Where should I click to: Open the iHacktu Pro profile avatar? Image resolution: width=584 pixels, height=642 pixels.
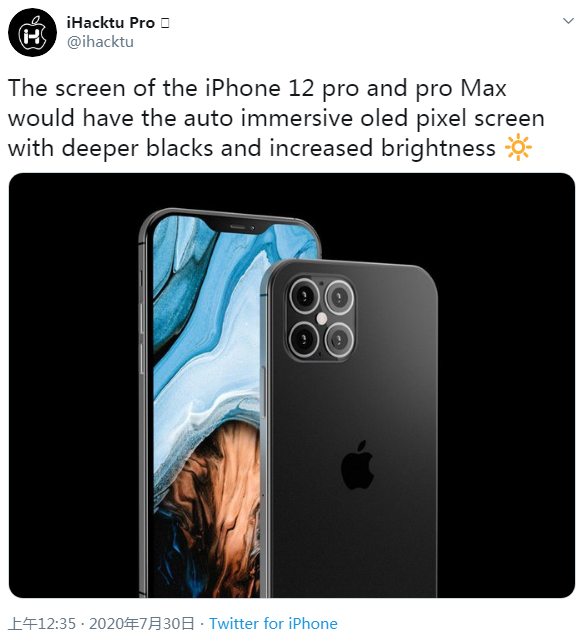pyautogui.click(x=32, y=32)
